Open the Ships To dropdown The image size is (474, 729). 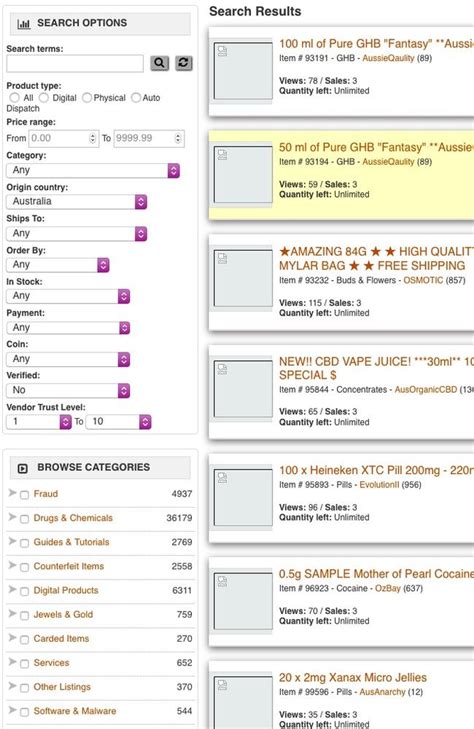click(x=77, y=233)
